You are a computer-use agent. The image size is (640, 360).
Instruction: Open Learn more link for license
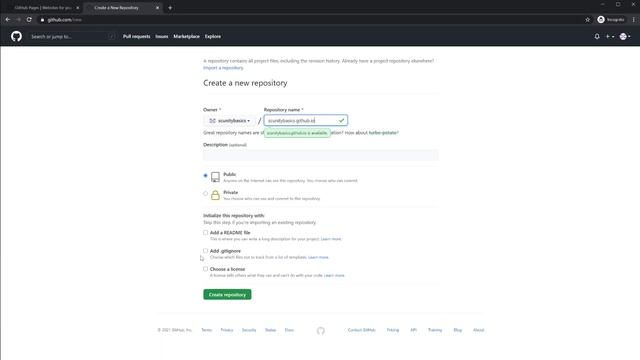(x=334, y=276)
